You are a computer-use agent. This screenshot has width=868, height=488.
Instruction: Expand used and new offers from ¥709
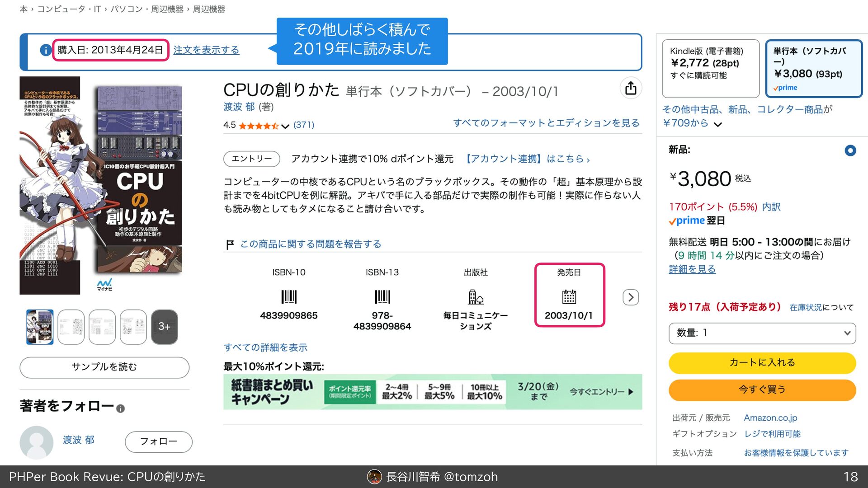point(717,124)
